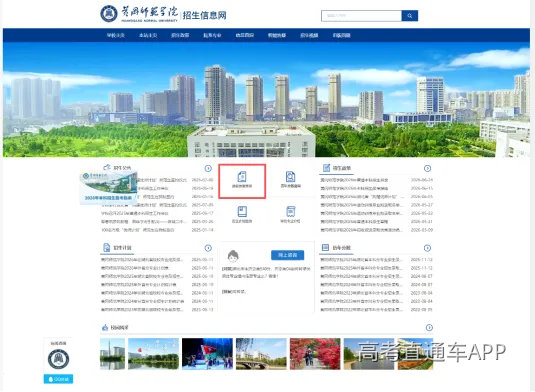
Task: Click the blue magnifier search button
Action: (x=409, y=16)
